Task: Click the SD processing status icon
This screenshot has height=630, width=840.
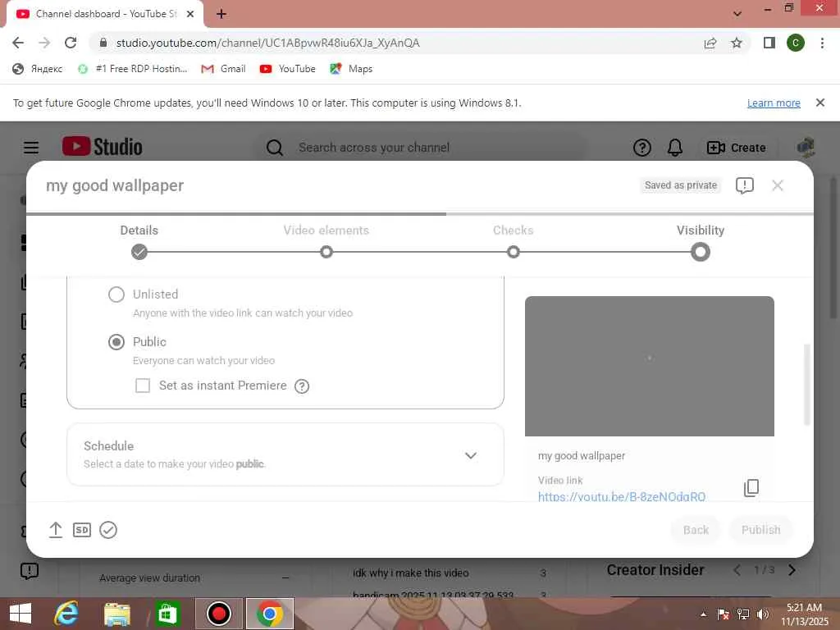Action: [82, 530]
